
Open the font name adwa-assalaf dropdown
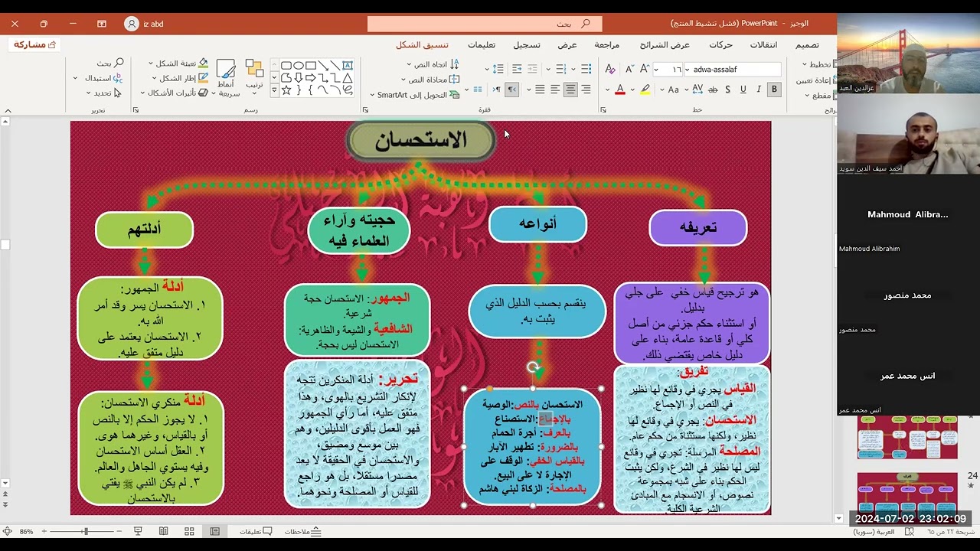(687, 69)
